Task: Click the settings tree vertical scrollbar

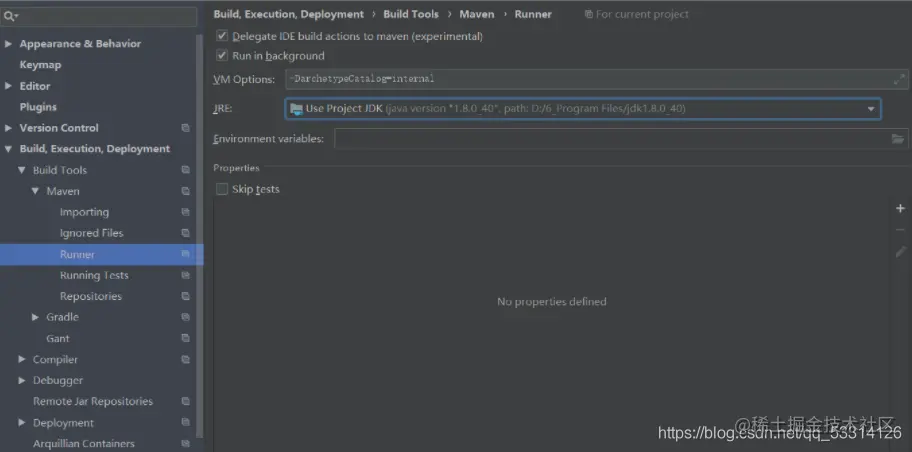Action: click(200, 236)
